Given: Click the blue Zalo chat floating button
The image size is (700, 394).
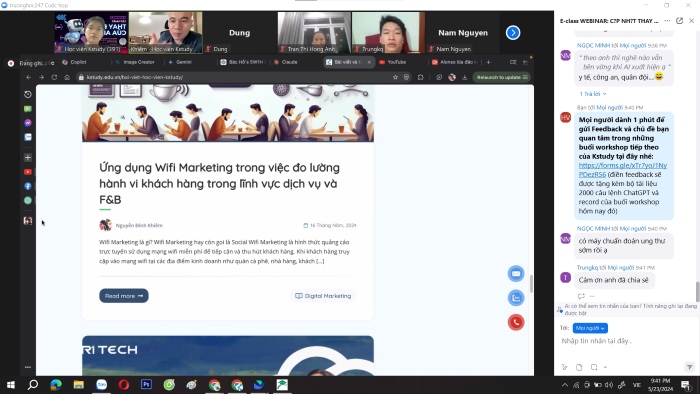Looking at the screenshot, I should point(516,298).
